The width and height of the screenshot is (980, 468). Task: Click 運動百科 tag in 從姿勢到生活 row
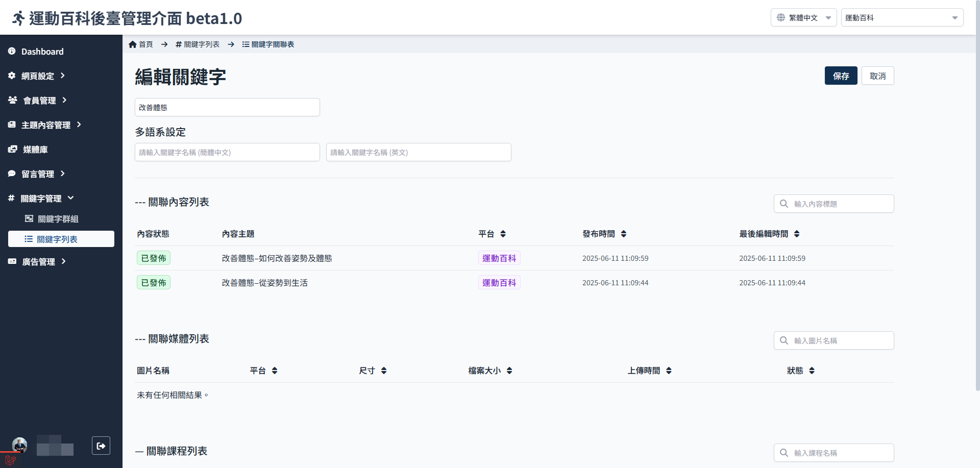[499, 283]
